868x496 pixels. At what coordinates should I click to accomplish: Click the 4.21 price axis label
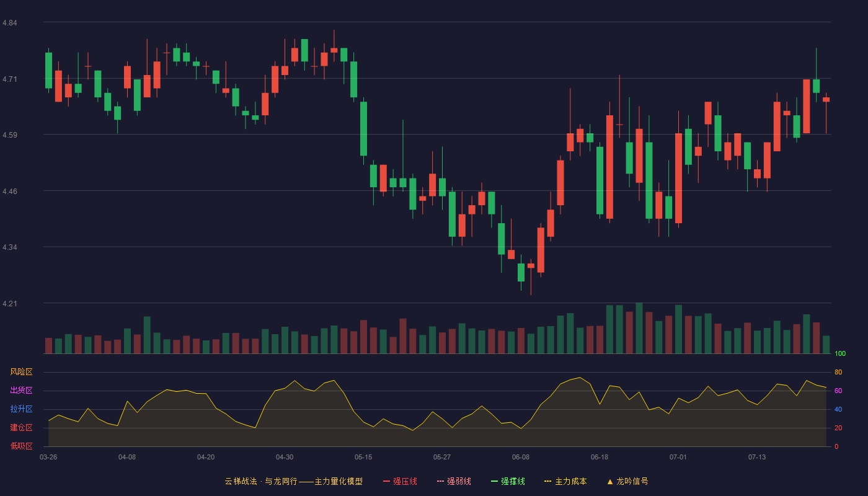pos(10,304)
